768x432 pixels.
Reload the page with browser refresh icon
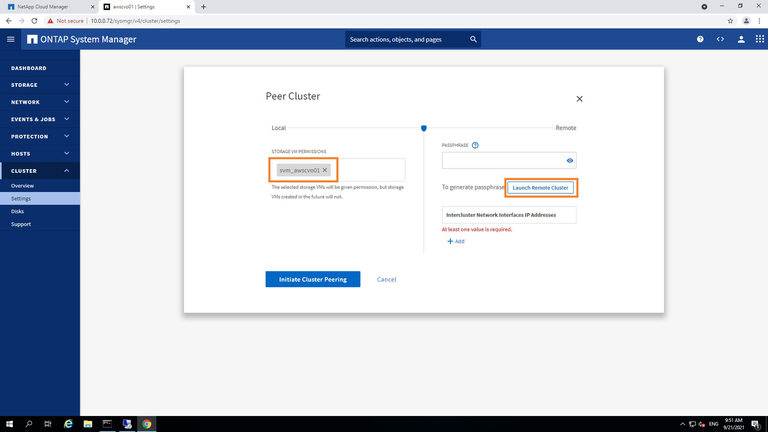[x=36, y=20]
